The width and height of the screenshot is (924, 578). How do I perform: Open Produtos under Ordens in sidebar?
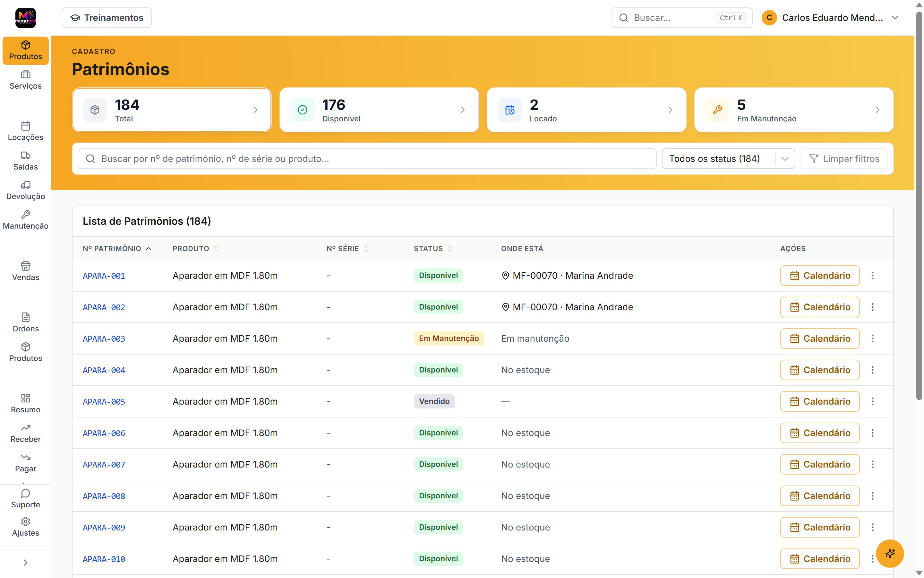(26, 352)
